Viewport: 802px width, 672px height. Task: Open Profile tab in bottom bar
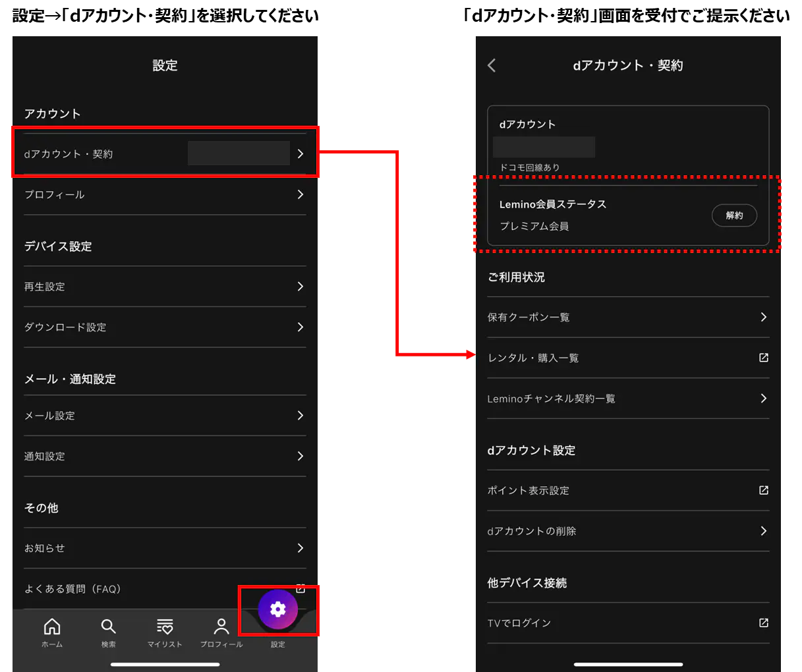coord(221,633)
